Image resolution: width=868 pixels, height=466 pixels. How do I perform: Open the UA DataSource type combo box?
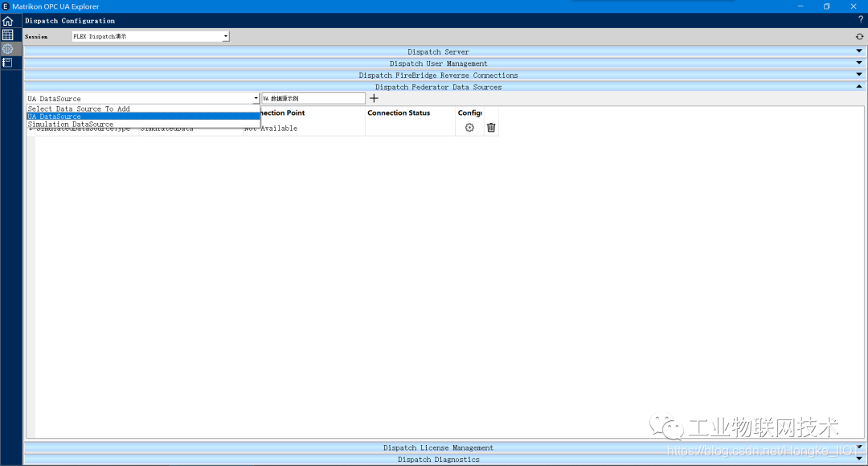click(x=143, y=99)
